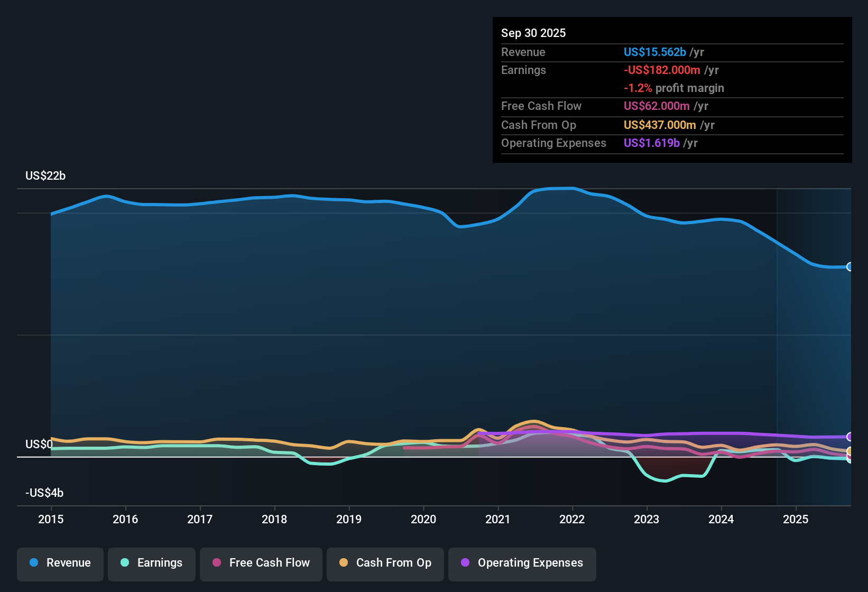Click the 2015 x-axis label
Viewport: 868px width, 592px height.
51,519
